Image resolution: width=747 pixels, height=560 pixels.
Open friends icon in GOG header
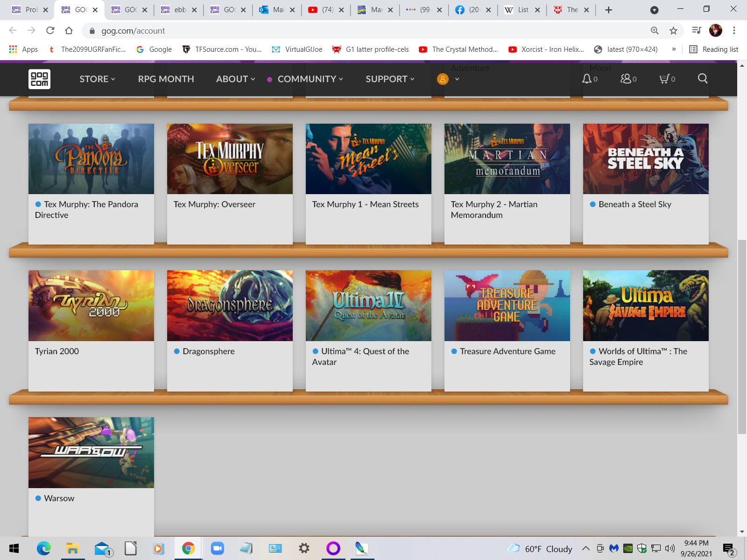click(x=626, y=79)
